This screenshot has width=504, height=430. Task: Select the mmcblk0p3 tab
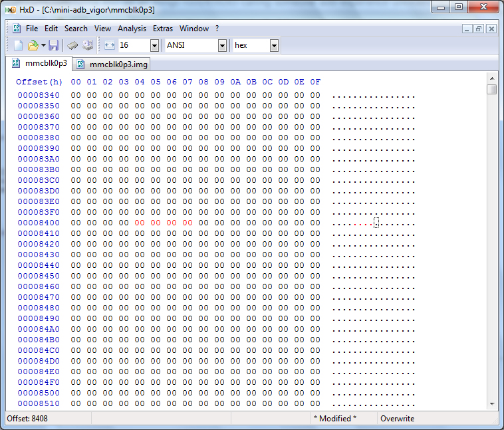coord(40,64)
